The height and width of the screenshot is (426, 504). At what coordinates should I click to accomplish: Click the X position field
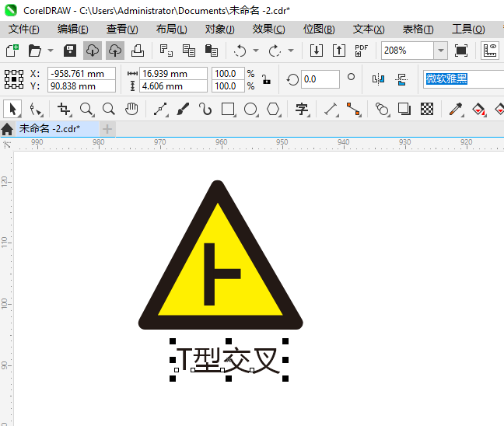82,74
